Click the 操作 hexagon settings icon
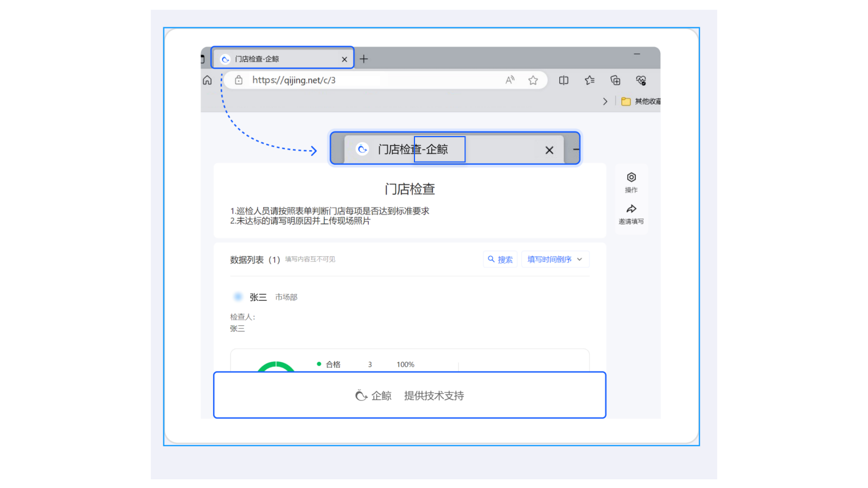Screen dimensions: 868x488 point(631,177)
